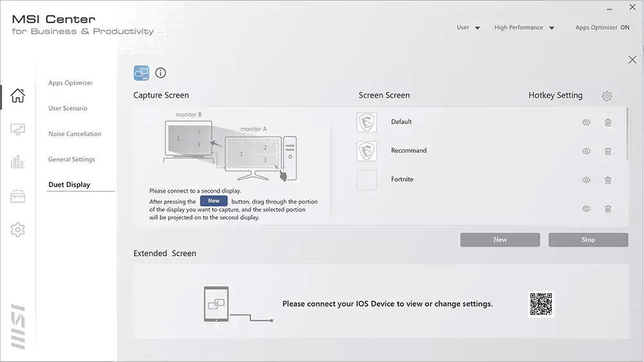Open the toolbox sidebar icon
Image resolution: width=644 pixels, height=362 pixels.
coord(18,196)
